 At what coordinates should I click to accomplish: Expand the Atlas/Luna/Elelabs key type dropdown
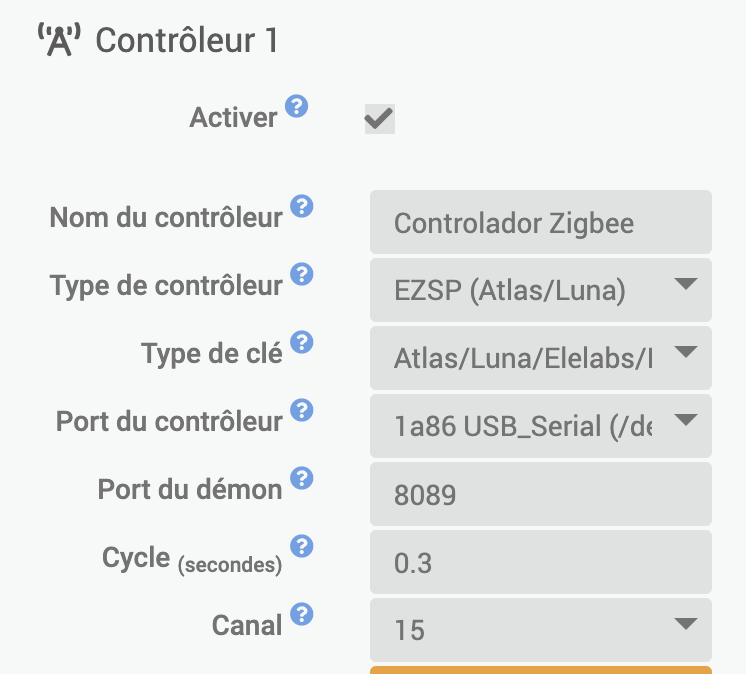point(541,358)
